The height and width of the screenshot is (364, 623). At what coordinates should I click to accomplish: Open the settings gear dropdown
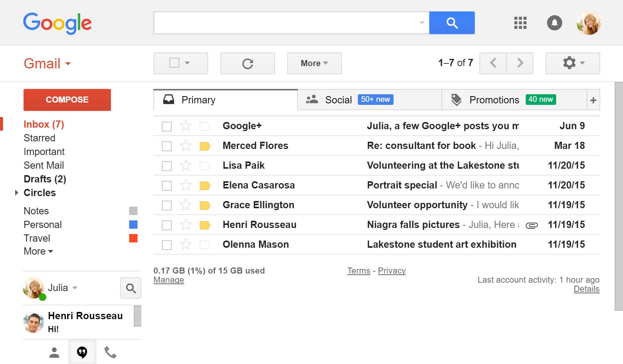572,63
